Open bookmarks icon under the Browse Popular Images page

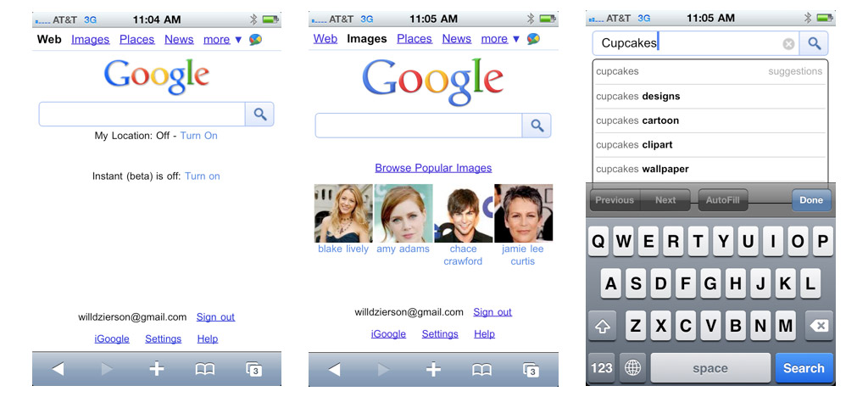481,369
